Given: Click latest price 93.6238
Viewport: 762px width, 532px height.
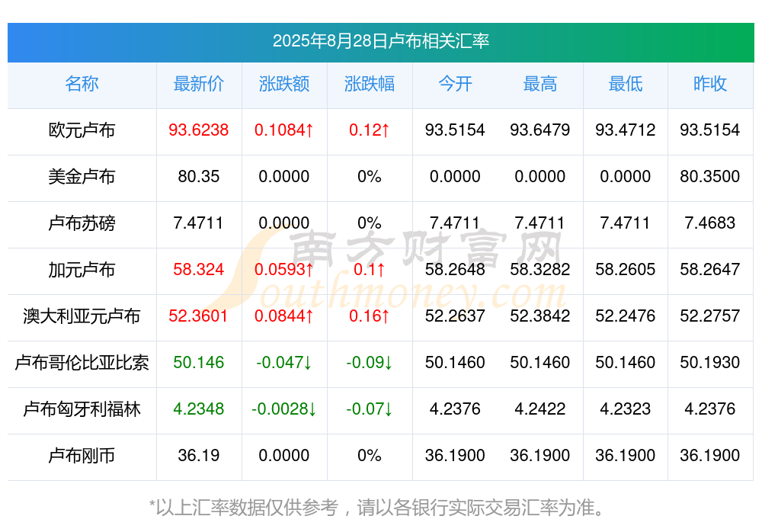Looking at the screenshot, I should 199,130.
